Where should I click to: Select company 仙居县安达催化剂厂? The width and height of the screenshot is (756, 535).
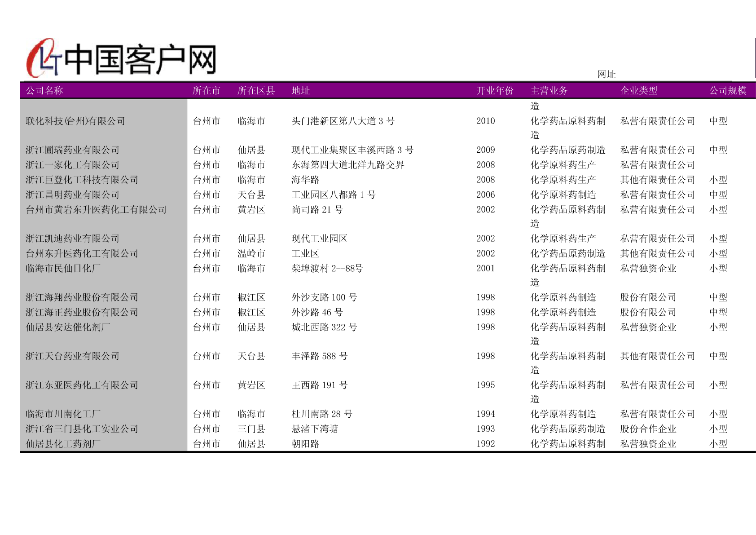click(68, 327)
